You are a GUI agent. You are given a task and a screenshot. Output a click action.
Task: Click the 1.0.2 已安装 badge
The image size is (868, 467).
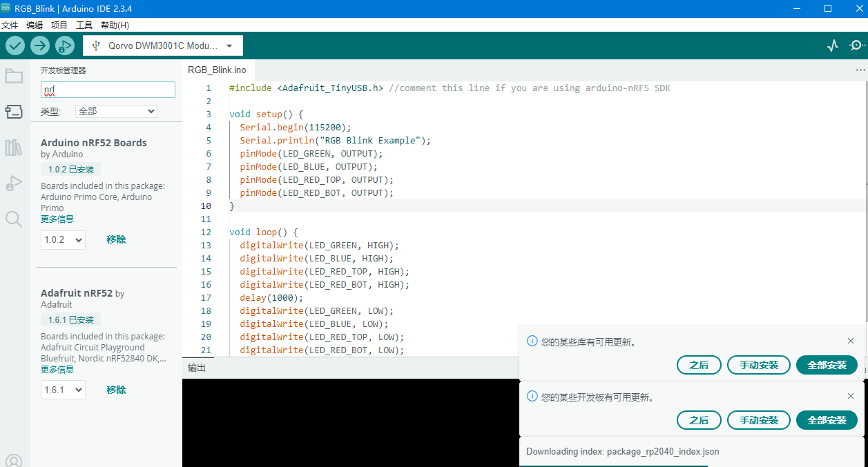pos(71,169)
